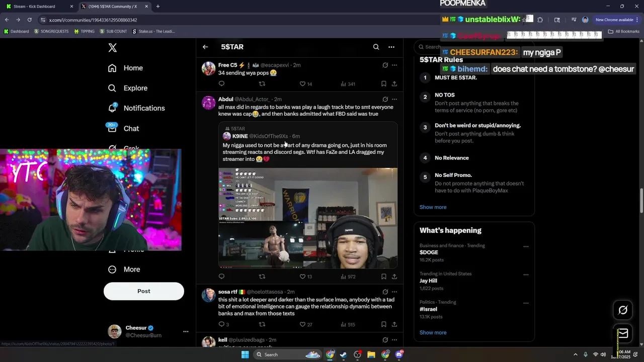Reply to Abdul's post
This screenshot has height=362, width=644.
[x=221, y=277]
